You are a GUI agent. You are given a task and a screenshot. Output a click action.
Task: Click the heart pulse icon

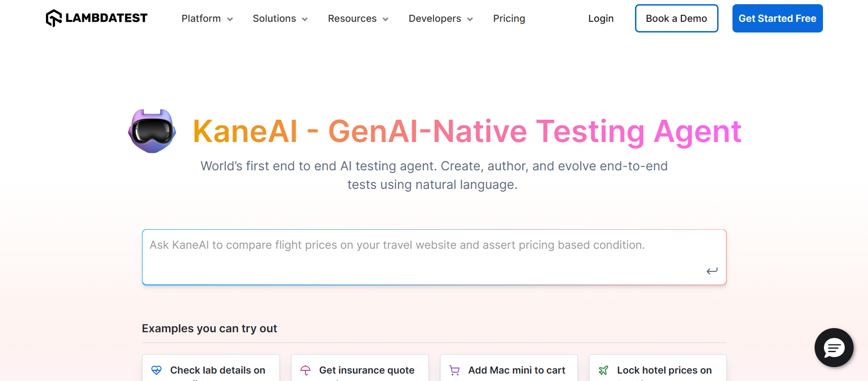point(156,370)
